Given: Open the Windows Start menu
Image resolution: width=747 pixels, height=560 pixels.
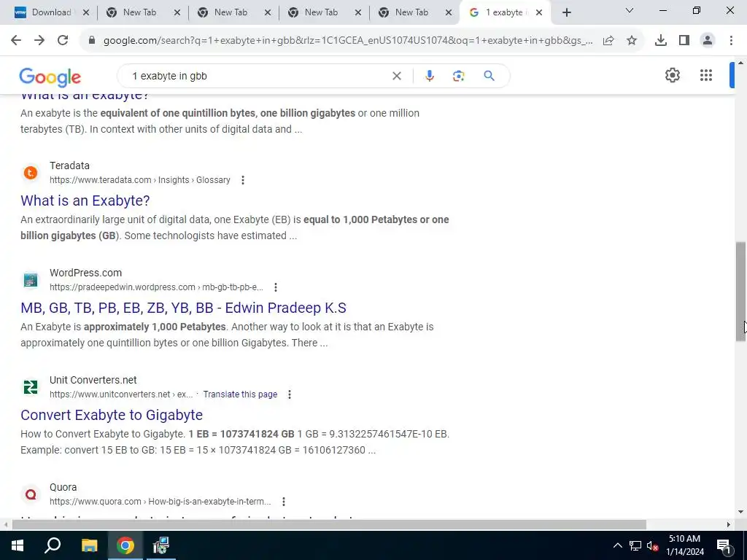Looking at the screenshot, I should tap(18, 545).
